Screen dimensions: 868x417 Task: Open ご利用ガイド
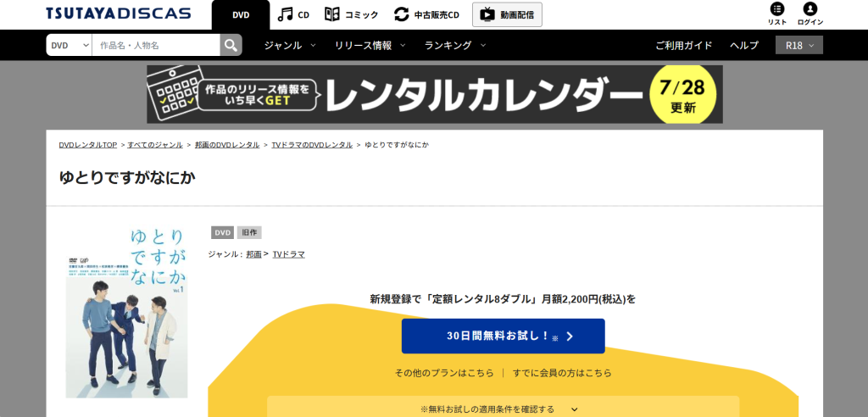click(684, 46)
